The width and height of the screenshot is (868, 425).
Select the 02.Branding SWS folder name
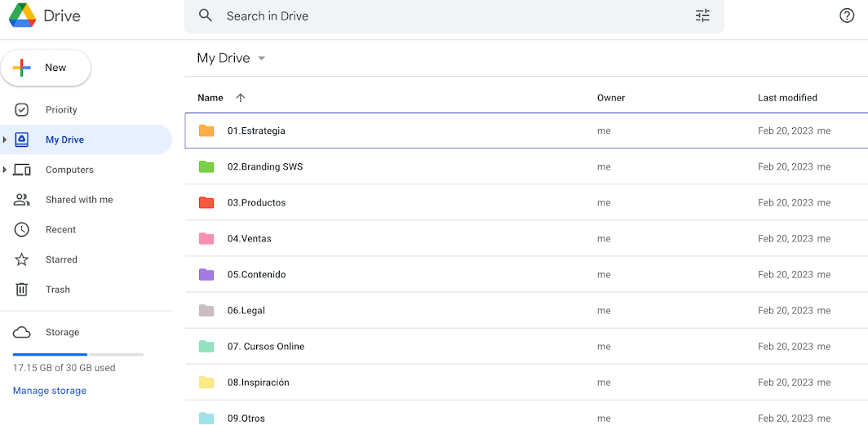(x=265, y=167)
